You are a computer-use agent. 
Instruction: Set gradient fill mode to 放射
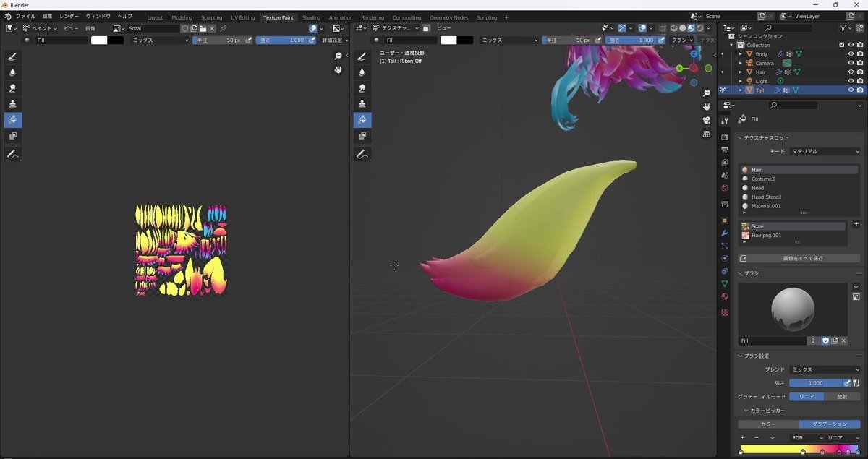[x=843, y=396]
